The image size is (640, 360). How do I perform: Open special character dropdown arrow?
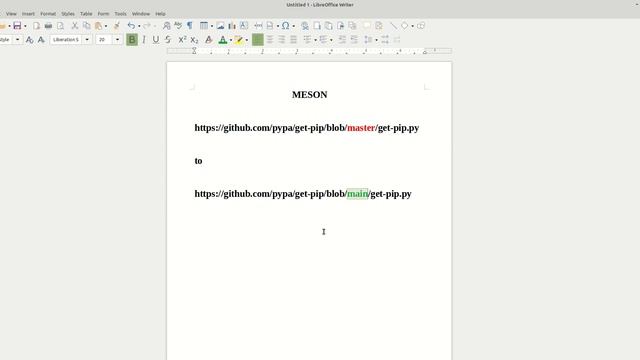[293, 26]
